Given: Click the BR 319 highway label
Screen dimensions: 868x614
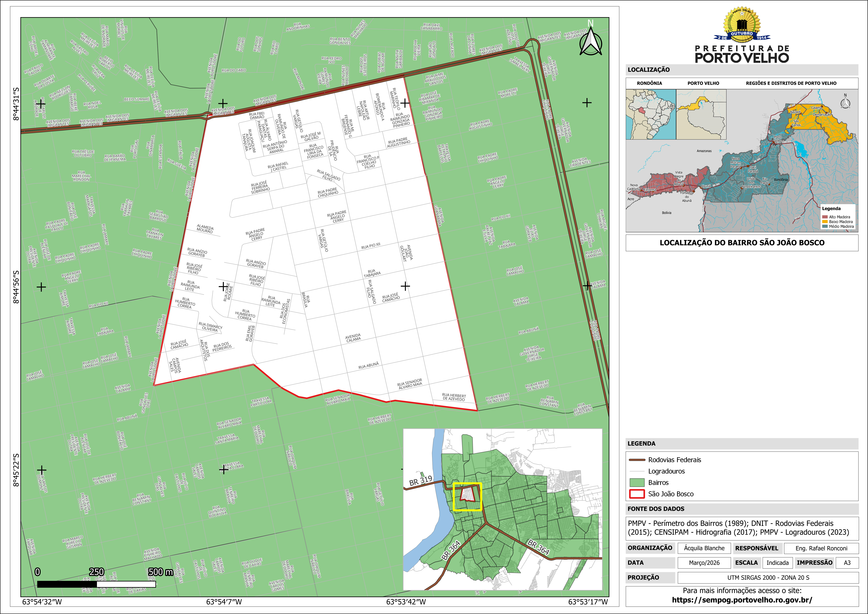Looking at the screenshot, I should pos(420,480).
